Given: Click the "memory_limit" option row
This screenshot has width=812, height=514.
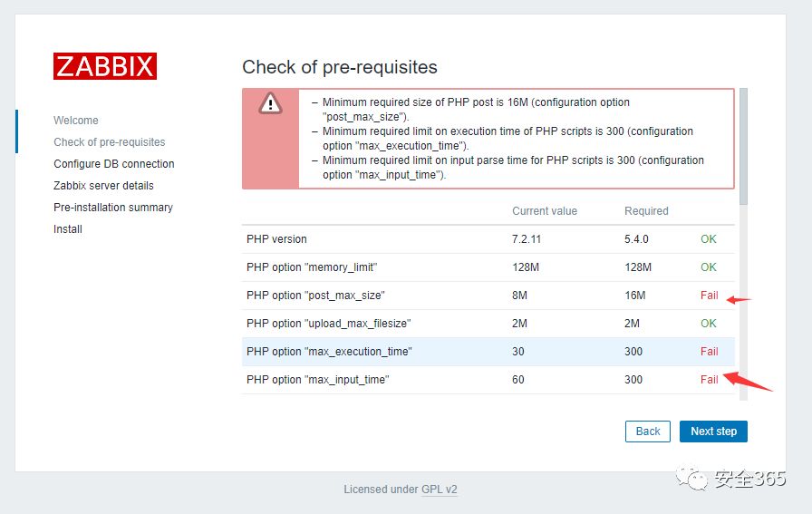Looking at the screenshot, I should 312,267.
